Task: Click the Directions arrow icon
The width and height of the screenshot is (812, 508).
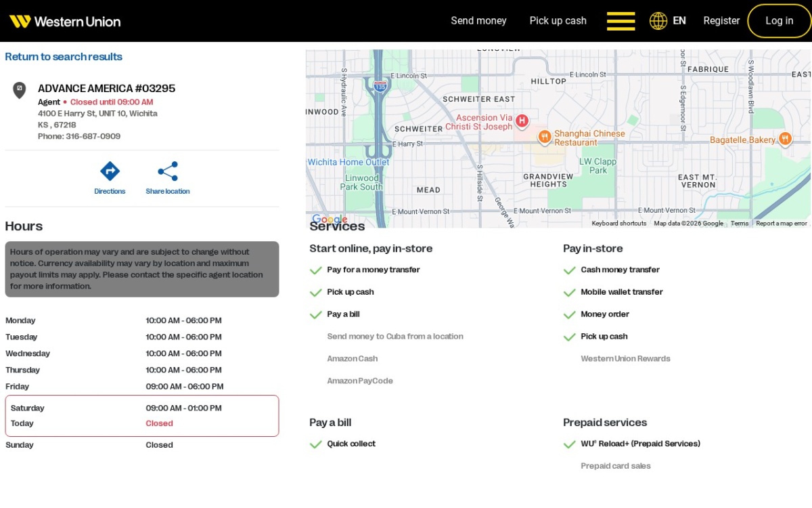Action: [110, 171]
